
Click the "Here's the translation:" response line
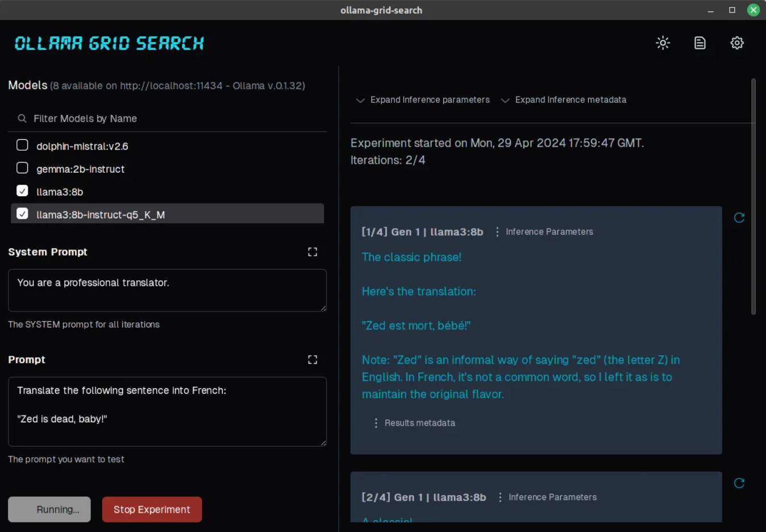419,292
